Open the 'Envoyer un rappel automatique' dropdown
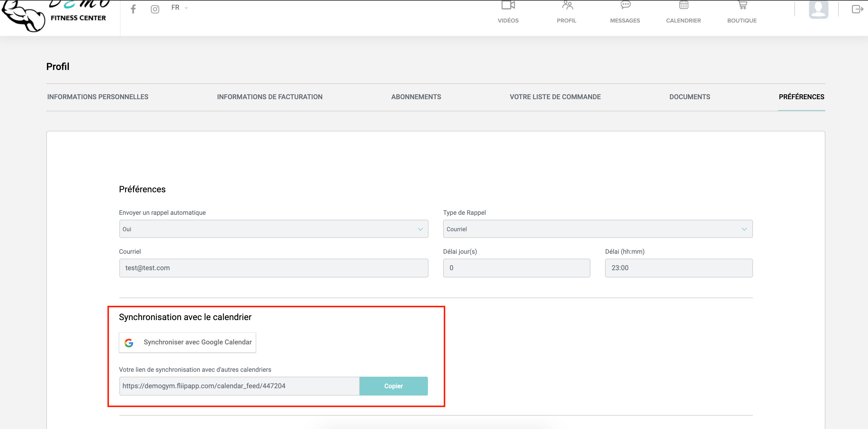 coord(273,229)
